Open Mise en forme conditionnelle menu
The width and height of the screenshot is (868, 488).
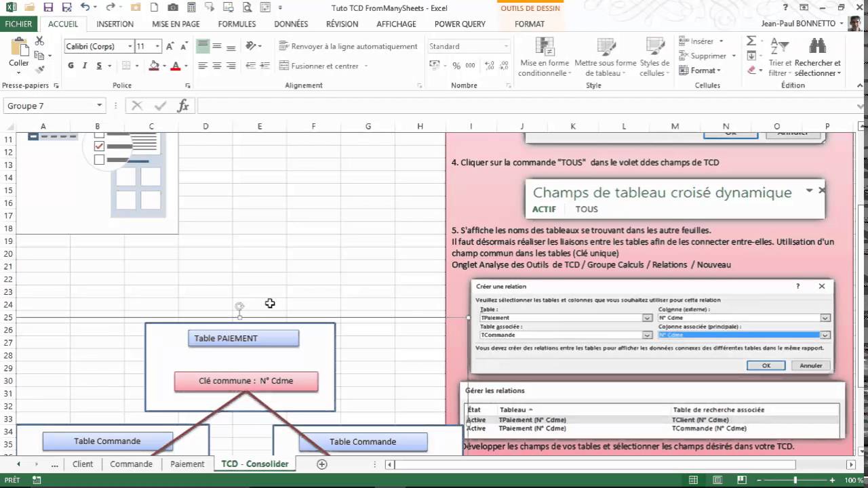[x=544, y=57]
